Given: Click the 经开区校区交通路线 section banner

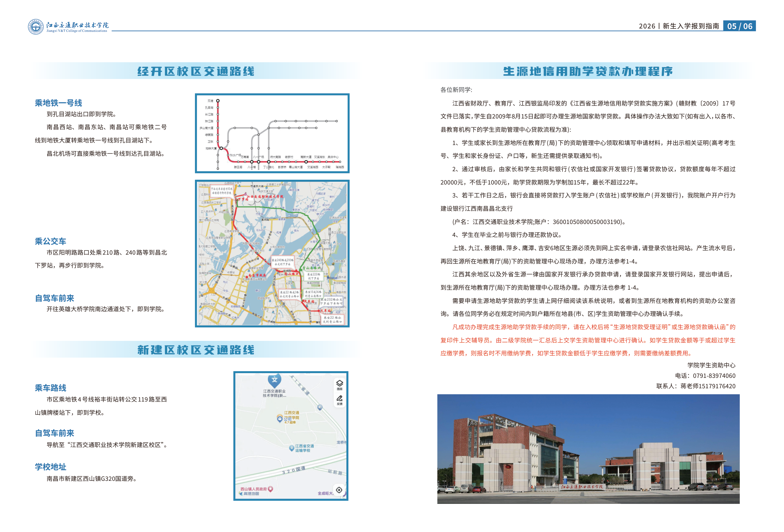Looking at the screenshot, I should (x=196, y=71).
